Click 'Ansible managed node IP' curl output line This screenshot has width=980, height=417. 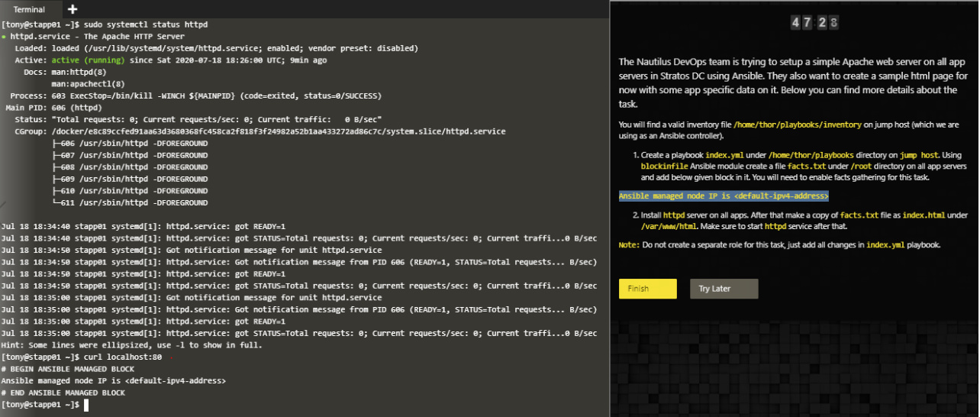tap(113, 381)
